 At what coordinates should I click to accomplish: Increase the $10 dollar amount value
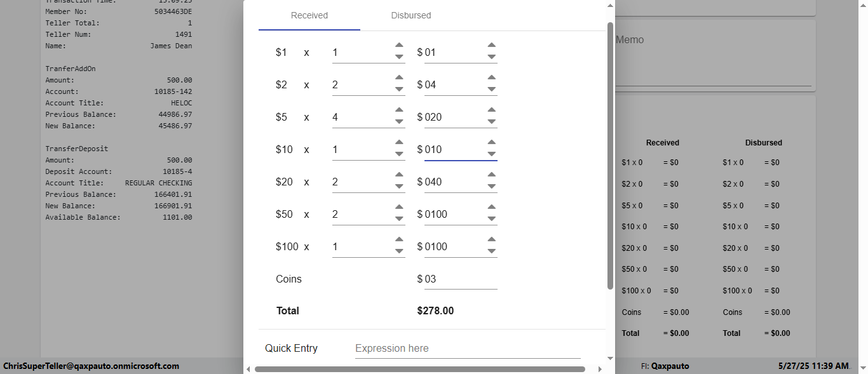(491, 143)
